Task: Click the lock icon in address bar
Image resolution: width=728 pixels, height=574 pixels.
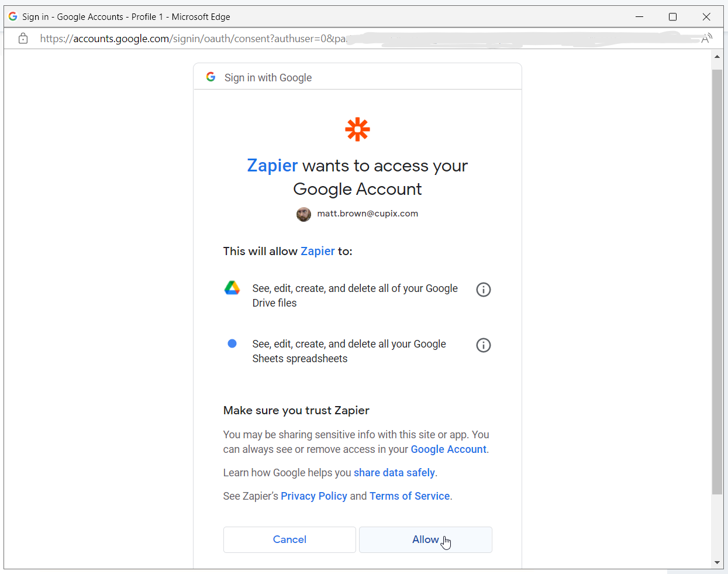Action: (23, 39)
